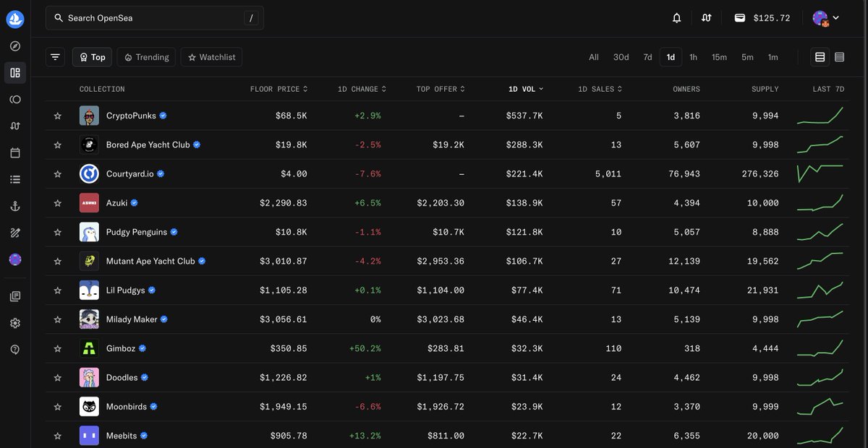Open the CryptoPunks collection link

point(131,116)
